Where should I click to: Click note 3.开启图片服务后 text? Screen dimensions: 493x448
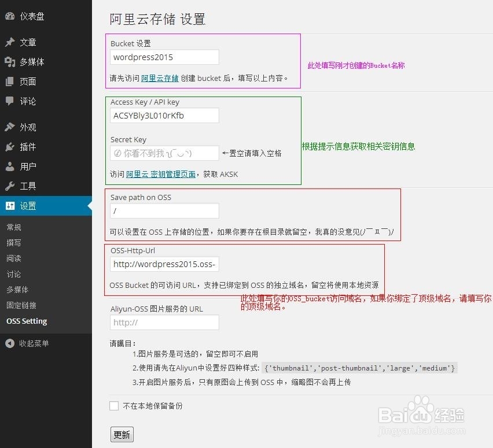pyautogui.click(x=241, y=382)
